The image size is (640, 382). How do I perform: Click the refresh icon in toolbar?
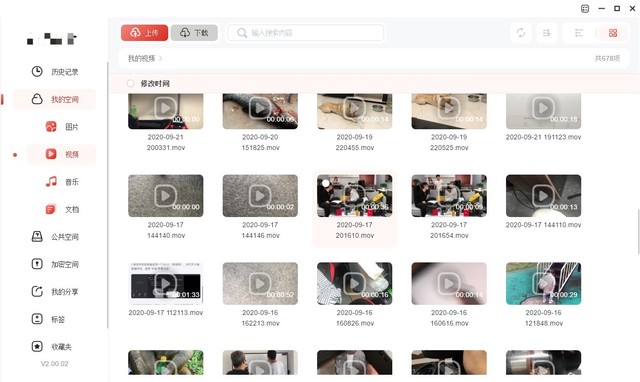[521, 33]
